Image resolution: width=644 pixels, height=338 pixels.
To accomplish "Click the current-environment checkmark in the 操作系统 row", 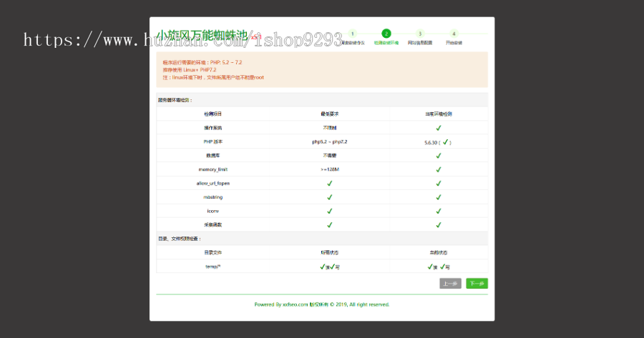I will (x=439, y=128).
